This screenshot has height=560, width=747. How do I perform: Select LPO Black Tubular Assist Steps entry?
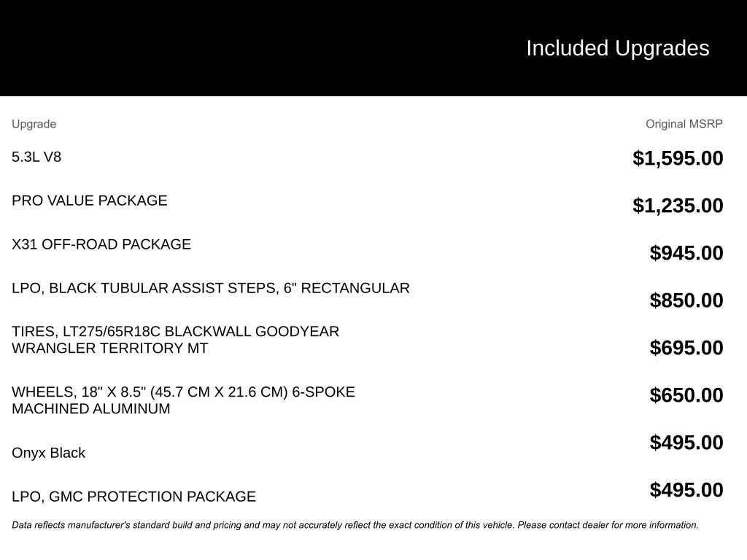[x=211, y=288]
